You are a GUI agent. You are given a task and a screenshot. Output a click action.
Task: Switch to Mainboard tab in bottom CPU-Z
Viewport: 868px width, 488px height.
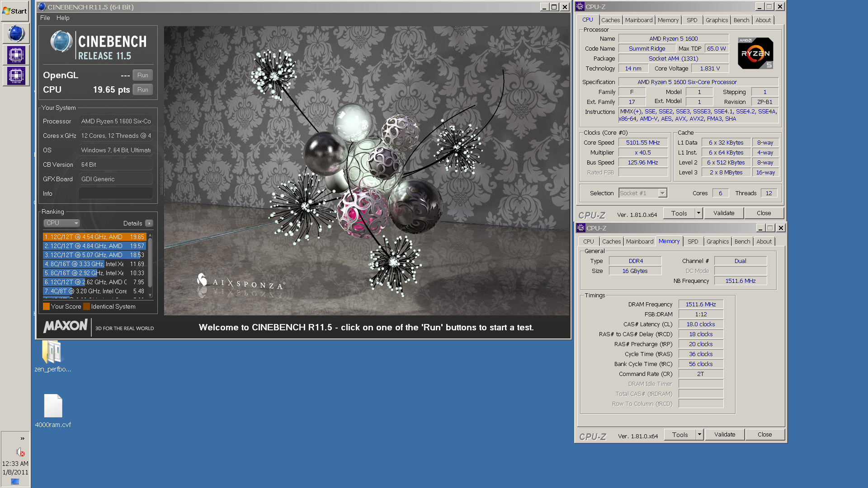coord(640,242)
